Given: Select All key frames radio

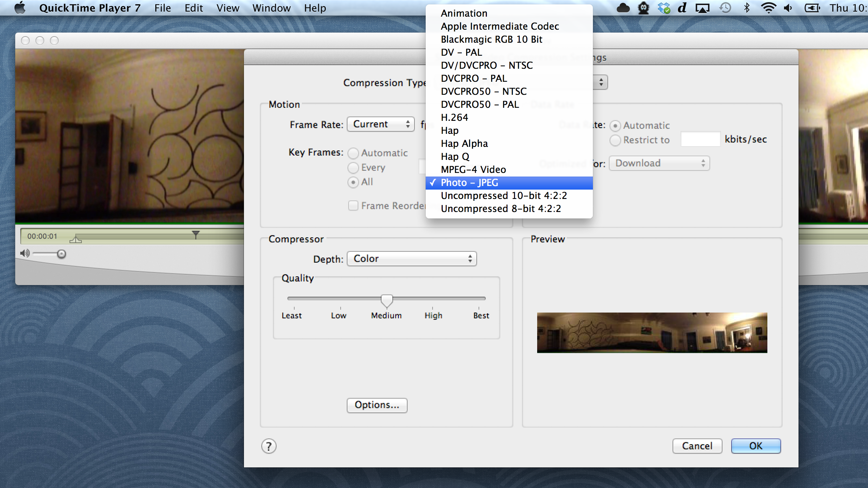Looking at the screenshot, I should click(353, 182).
